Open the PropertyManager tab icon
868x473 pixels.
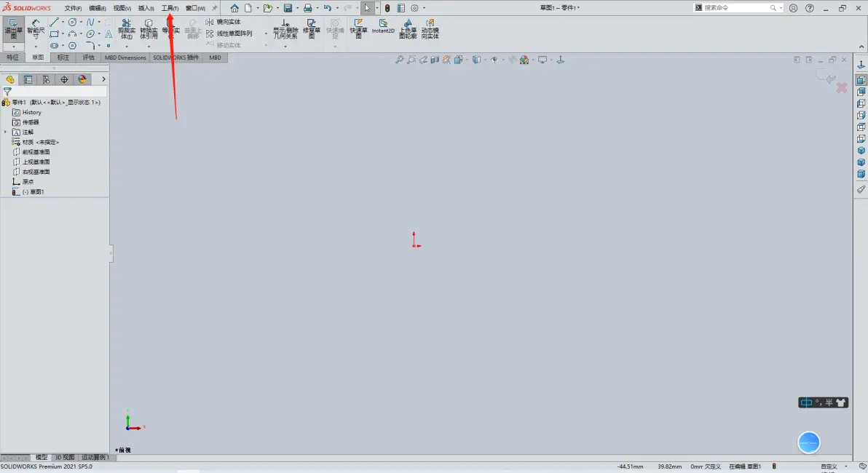[28, 79]
